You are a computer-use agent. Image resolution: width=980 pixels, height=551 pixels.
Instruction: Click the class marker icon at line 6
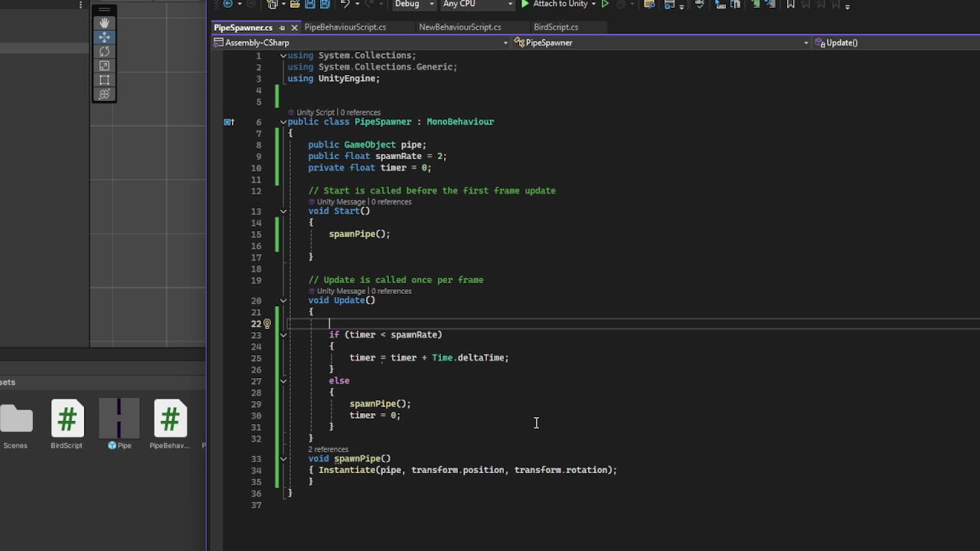pos(228,122)
